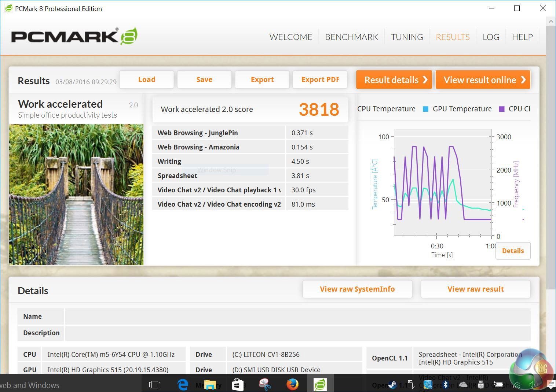
Task: Open chart Details button
Action: click(x=513, y=251)
